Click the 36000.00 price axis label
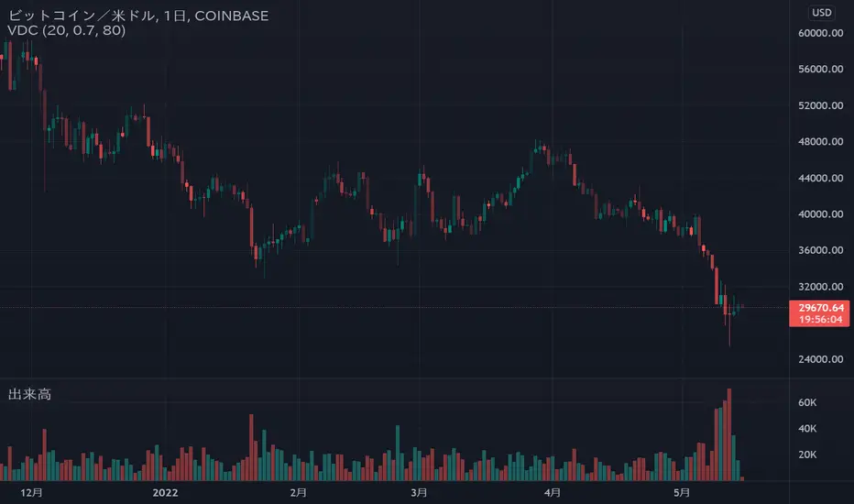Viewport: 854px width, 504px height. point(820,251)
